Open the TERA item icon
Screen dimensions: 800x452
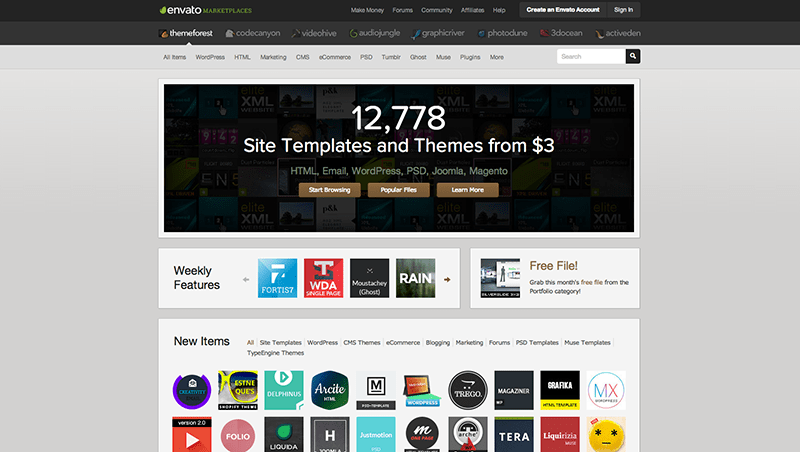click(x=514, y=435)
